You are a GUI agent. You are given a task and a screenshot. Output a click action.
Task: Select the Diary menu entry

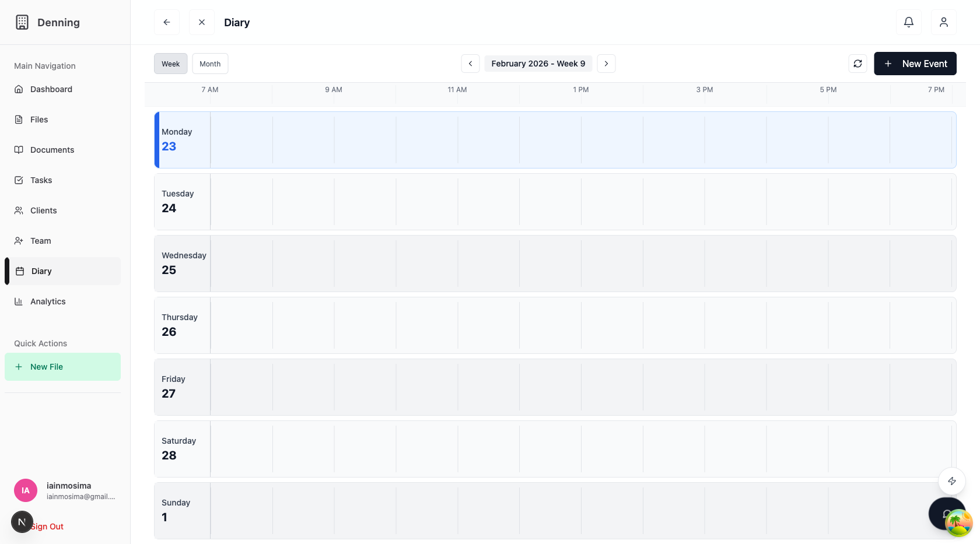point(41,271)
